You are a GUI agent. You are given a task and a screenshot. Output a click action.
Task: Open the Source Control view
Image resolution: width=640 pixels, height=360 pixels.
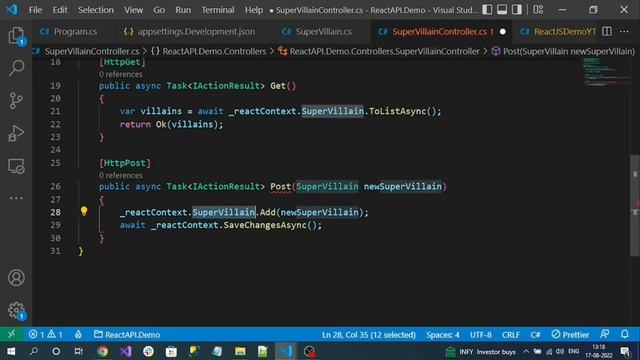tap(16, 100)
